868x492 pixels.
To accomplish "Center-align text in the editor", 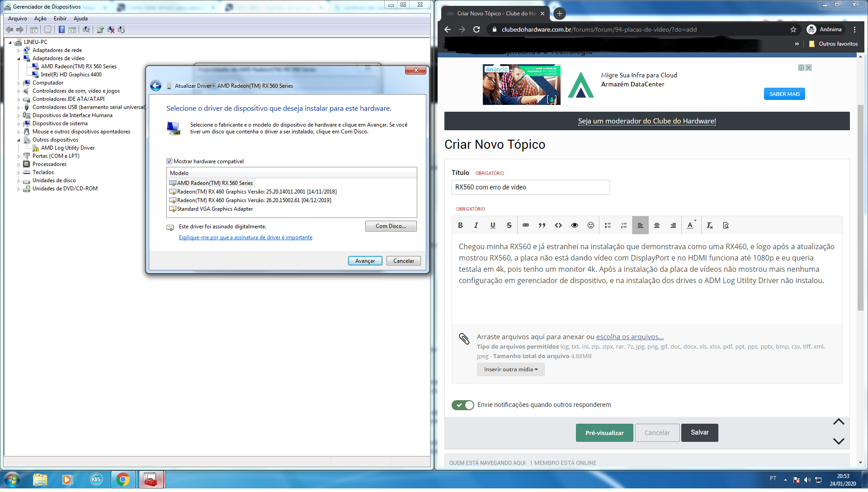I will pos(657,225).
